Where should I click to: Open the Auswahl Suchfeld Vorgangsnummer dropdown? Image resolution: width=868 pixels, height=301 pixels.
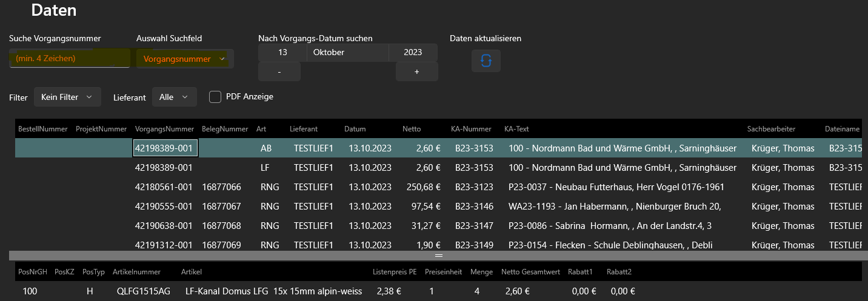pyautogui.click(x=185, y=59)
